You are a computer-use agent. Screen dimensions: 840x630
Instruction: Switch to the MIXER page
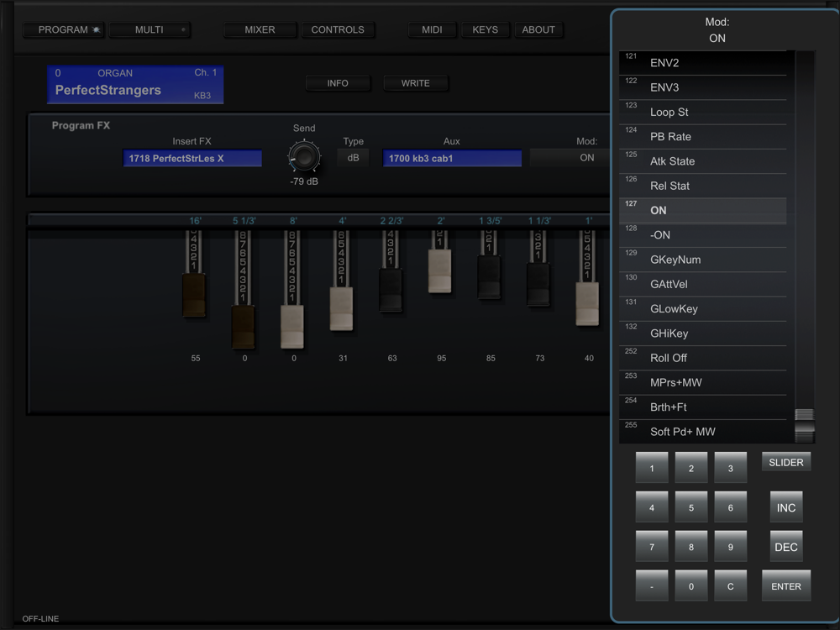point(260,30)
